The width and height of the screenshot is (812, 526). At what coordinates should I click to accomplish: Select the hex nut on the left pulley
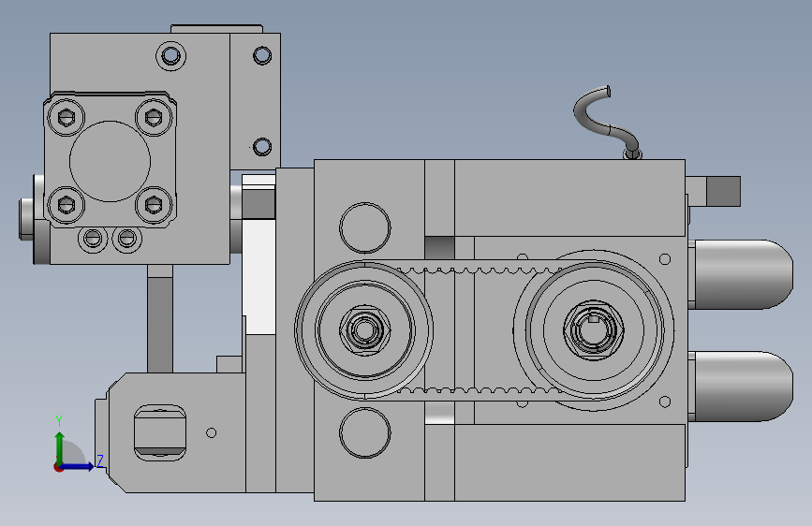coord(364,329)
